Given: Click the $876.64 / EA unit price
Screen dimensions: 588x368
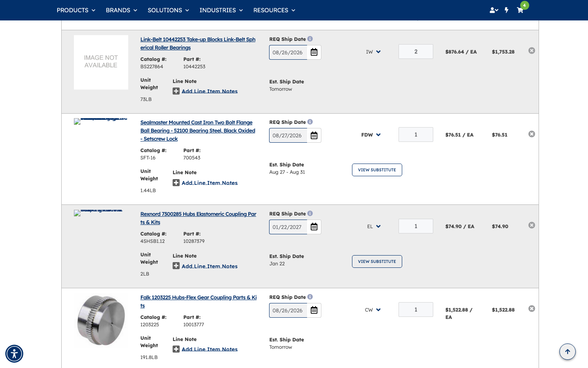Looking at the screenshot, I should [461, 52].
